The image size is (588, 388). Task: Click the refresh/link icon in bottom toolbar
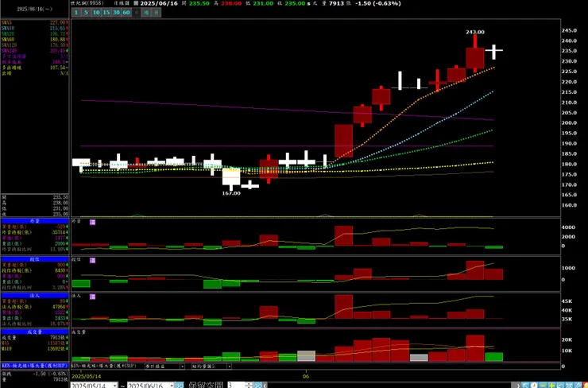click(x=560, y=385)
